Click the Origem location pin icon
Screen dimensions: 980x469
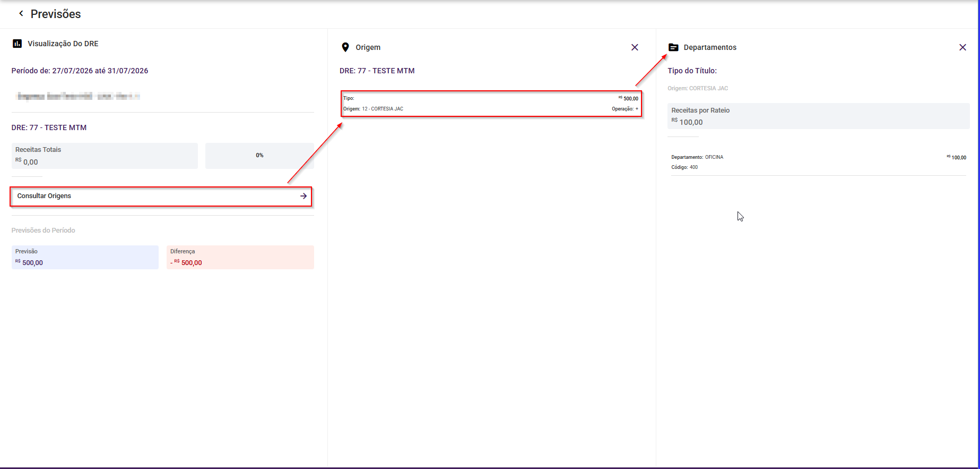click(345, 47)
